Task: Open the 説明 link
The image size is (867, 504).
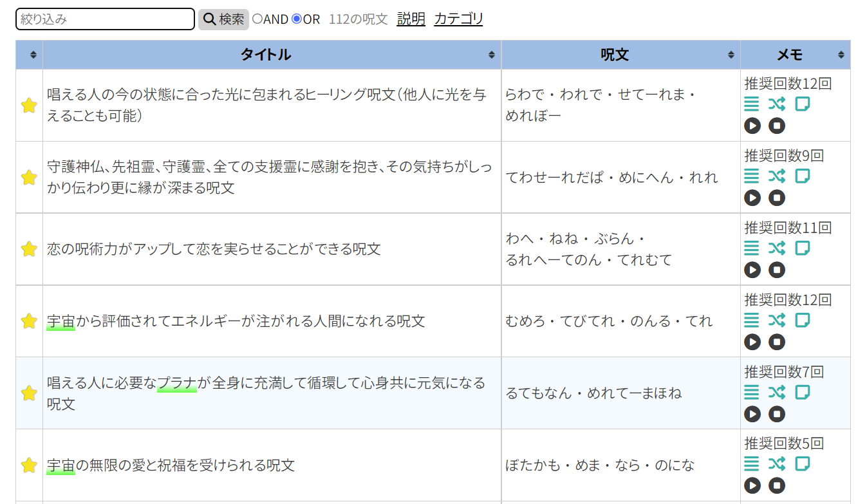Action: click(x=411, y=19)
